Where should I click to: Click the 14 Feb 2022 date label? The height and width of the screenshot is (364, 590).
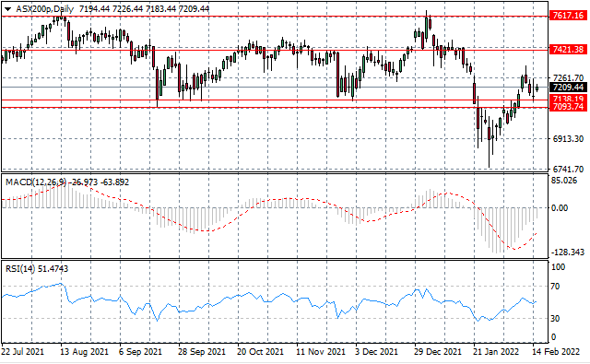(x=555, y=352)
